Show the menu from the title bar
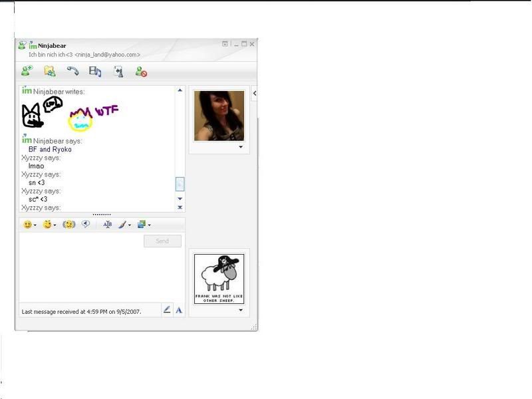Screen dimensions: 532x399 pyautogui.click(x=225, y=44)
